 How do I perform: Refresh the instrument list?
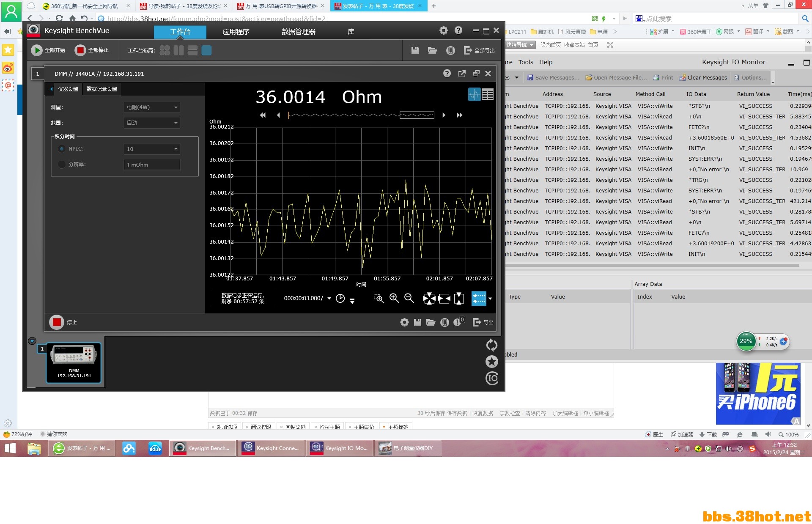491,345
